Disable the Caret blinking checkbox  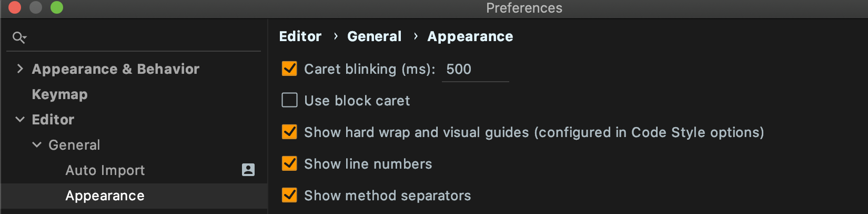289,69
